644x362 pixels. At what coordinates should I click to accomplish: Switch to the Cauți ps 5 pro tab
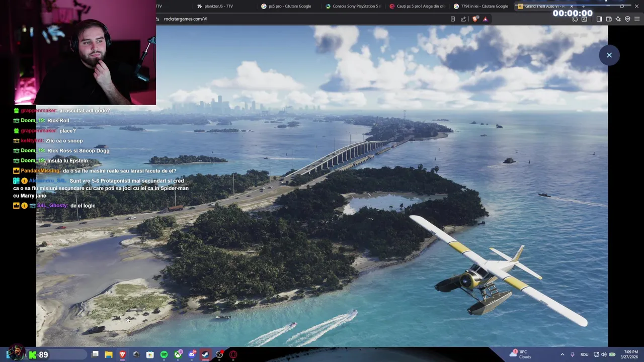[418, 6]
